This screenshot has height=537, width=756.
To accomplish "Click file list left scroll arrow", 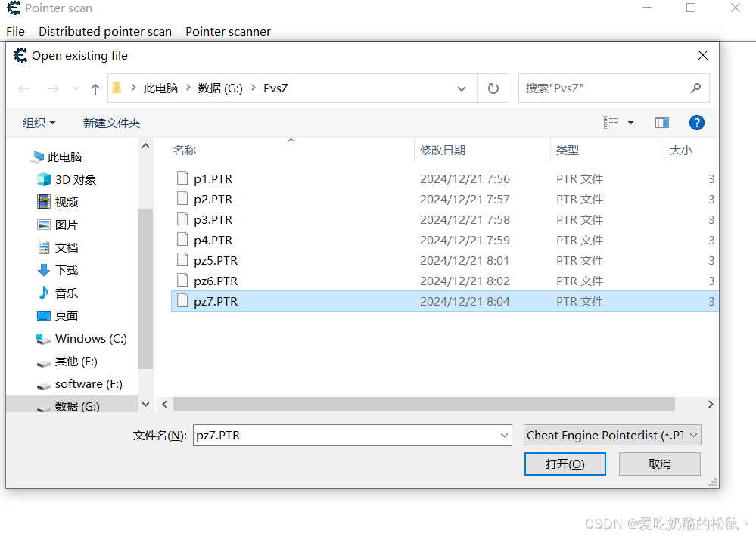I will click(x=165, y=405).
